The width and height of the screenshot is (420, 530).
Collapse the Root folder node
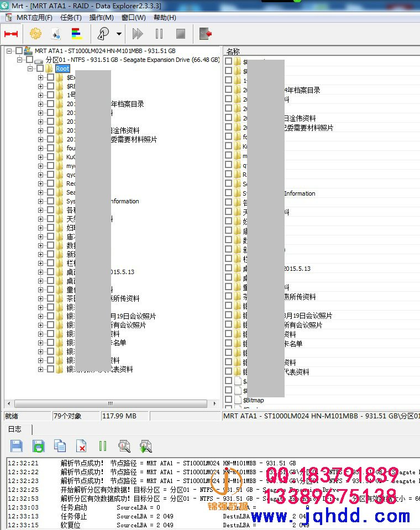(30, 69)
